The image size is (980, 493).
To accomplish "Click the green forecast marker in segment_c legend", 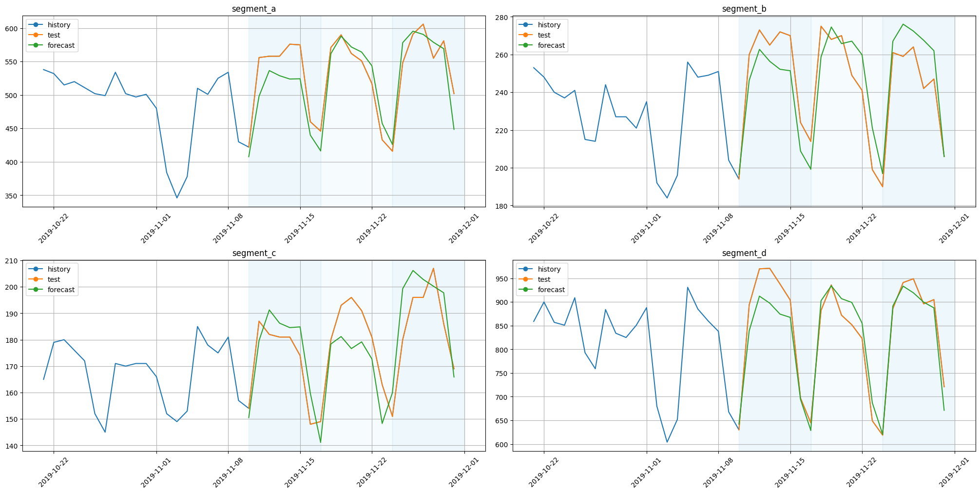I will 36,290.
